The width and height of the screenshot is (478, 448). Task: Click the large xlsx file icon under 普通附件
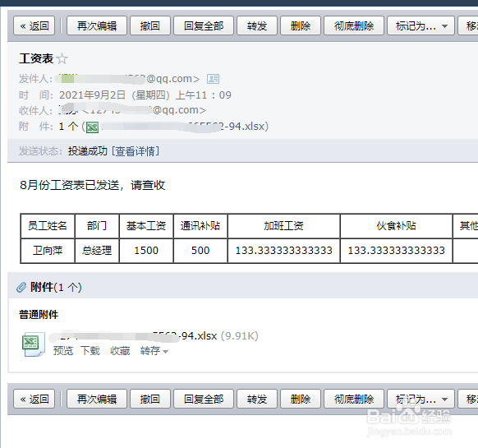(34, 344)
